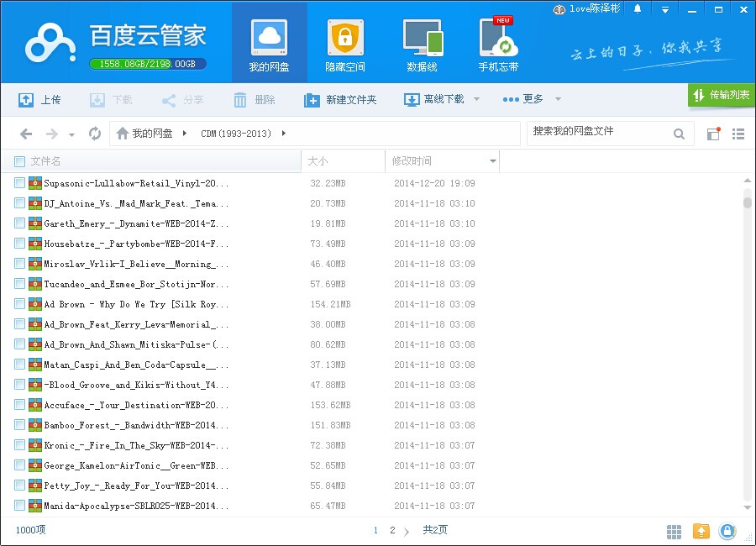Check the Ad Brown Why Do We Try checkbox
Viewport: 756px width, 546px height.
[x=20, y=304]
